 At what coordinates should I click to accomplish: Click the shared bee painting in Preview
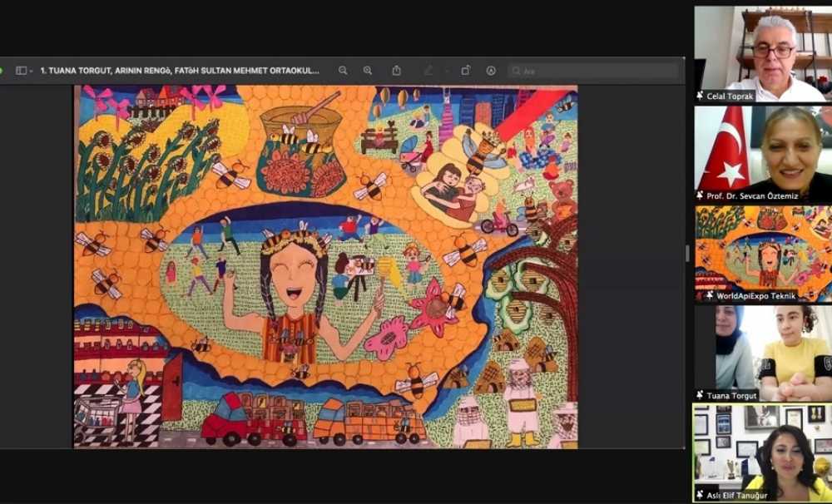coord(326,267)
